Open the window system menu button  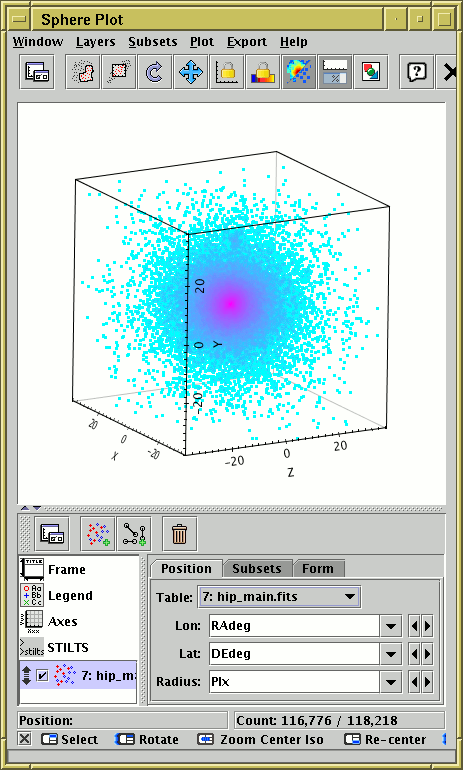[x=19, y=19]
